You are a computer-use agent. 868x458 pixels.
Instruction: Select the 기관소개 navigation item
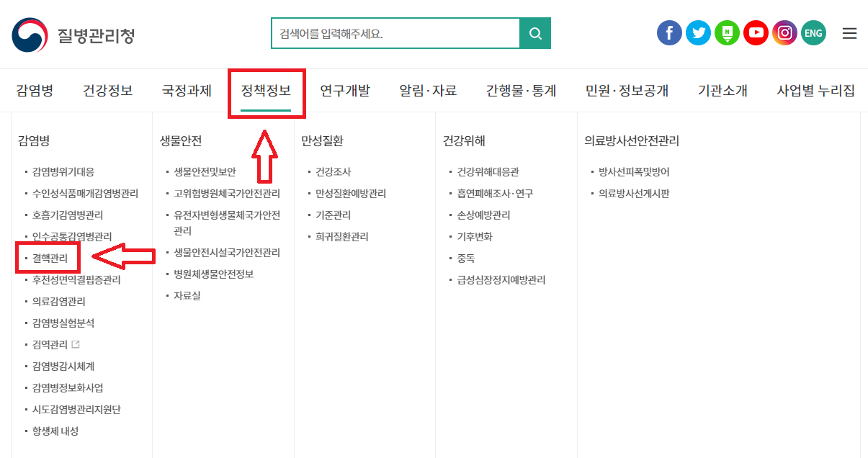(x=722, y=90)
